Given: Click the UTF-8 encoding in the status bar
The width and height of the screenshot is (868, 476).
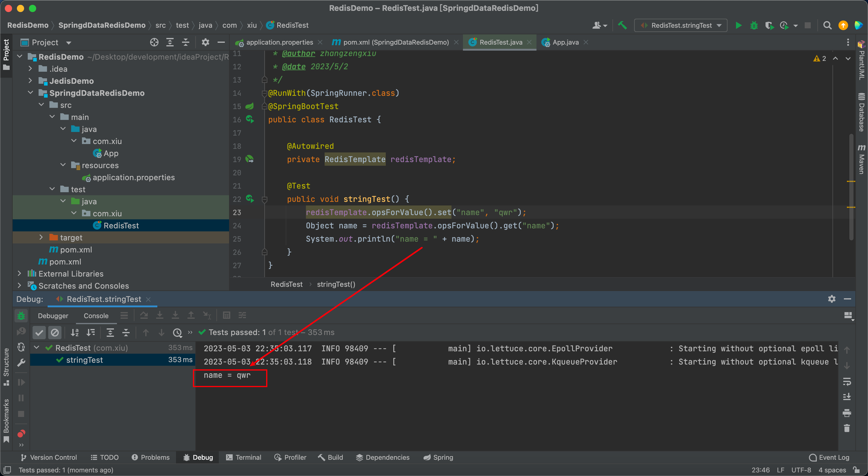Looking at the screenshot, I should coord(801,470).
